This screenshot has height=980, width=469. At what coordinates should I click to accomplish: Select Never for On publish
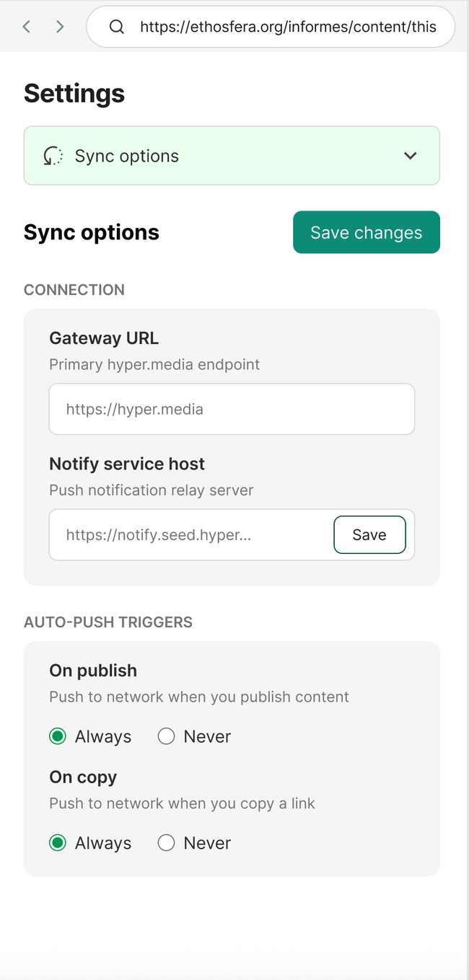[167, 736]
